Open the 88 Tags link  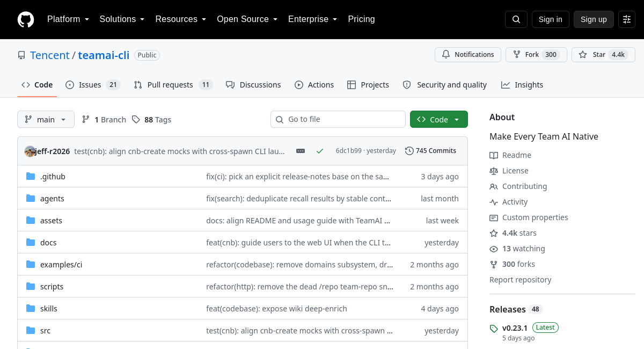click(152, 120)
